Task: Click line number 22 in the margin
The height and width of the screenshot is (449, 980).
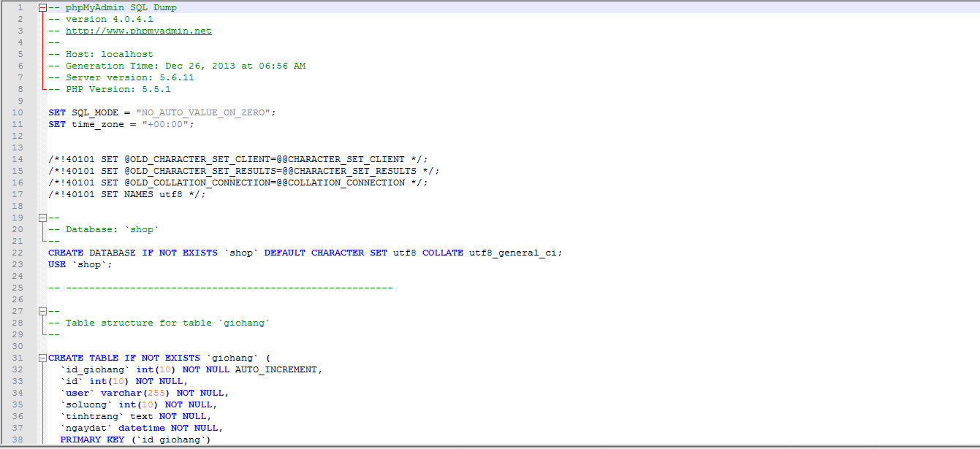Action: pyautogui.click(x=18, y=253)
